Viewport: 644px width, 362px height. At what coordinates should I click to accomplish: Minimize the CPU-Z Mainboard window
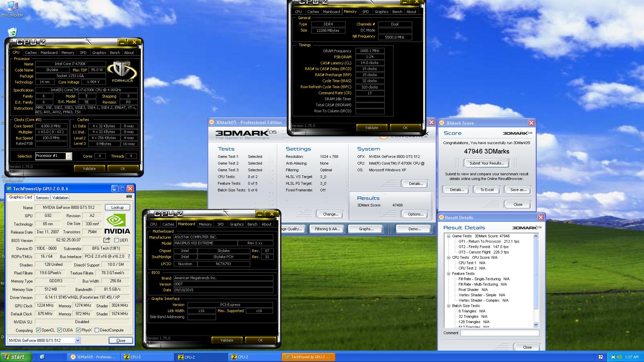click(x=259, y=214)
